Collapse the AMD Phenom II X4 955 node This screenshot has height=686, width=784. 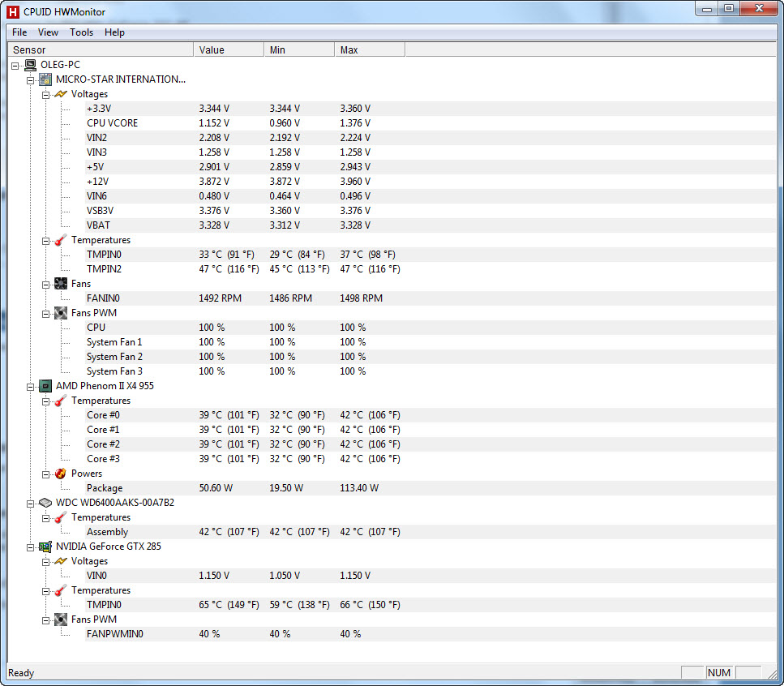(31, 387)
